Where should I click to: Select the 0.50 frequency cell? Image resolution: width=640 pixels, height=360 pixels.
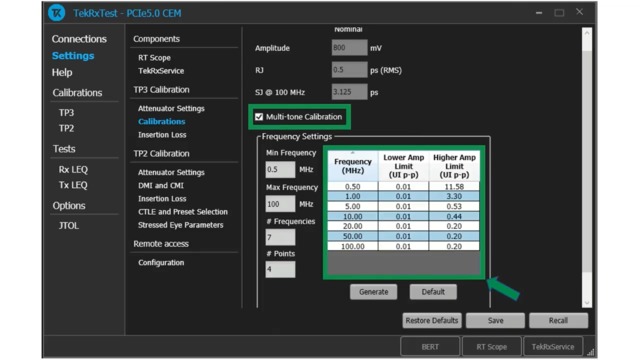tap(353, 187)
